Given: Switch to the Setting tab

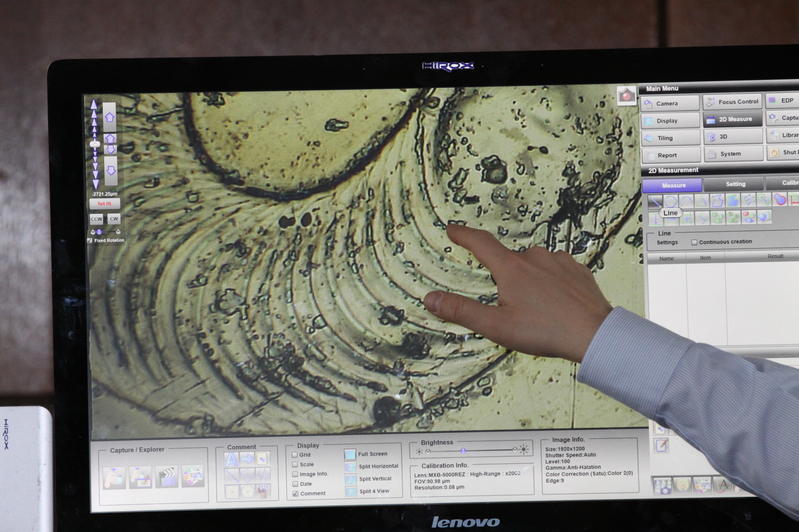Looking at the screenshot, I should tap(735, 184).
